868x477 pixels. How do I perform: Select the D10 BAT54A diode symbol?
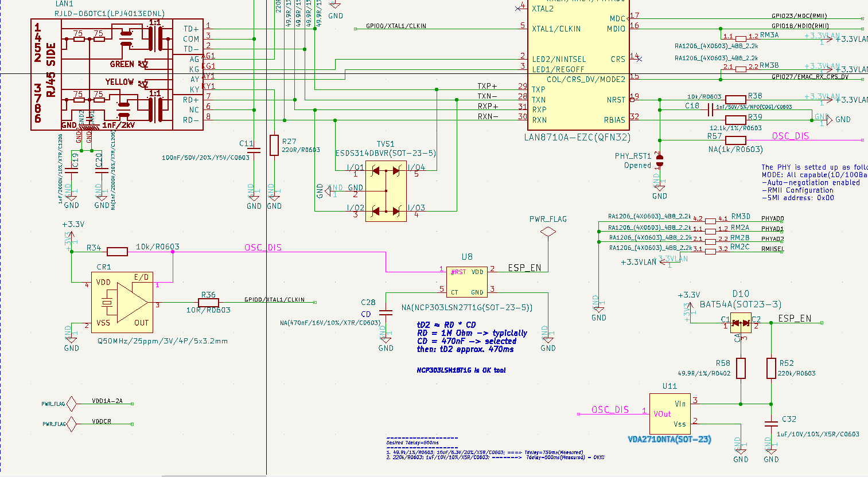point(740,323)
